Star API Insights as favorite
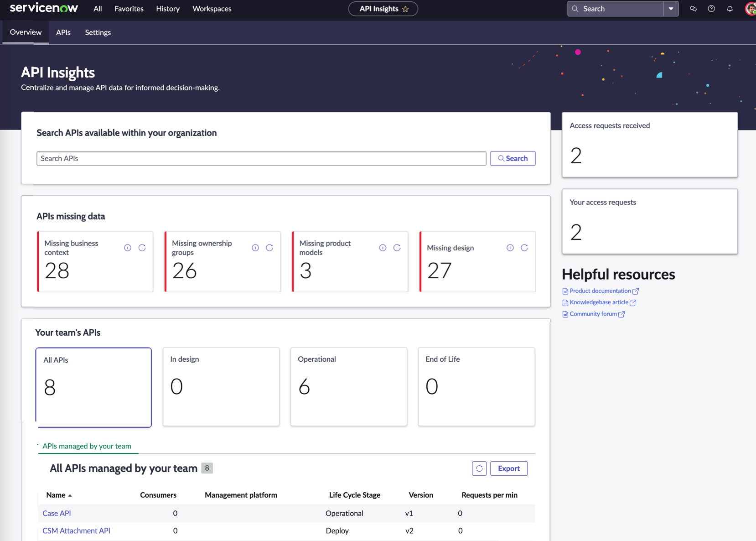 click(x=405, y=9)
